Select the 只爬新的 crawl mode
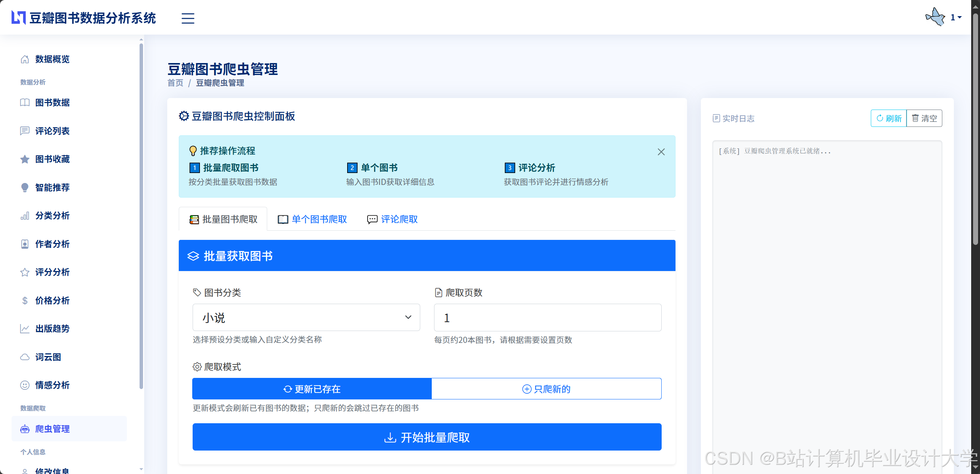 [546, 389]
